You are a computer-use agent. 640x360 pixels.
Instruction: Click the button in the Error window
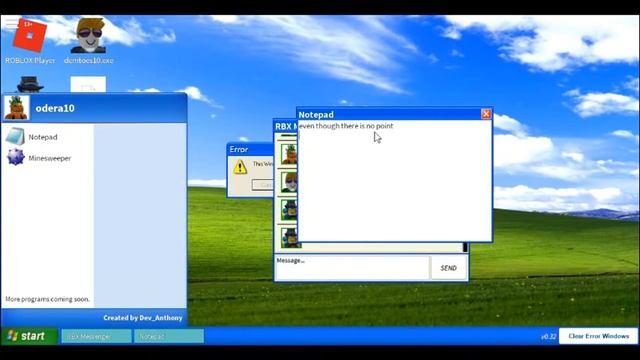click(262, 185)
